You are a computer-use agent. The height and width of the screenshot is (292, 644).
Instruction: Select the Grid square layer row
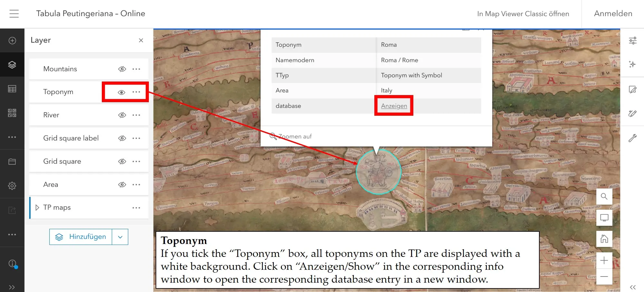[89, 161]
